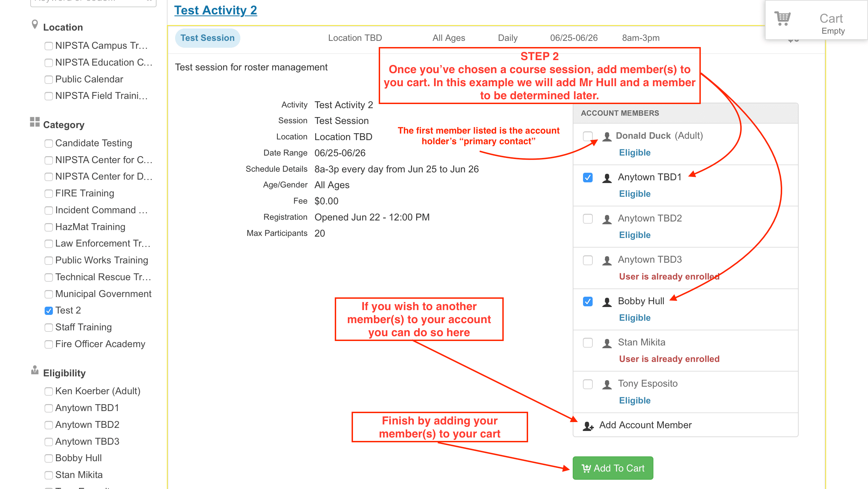Image resolution: width=868 pixels, height=489 pixels.
Task: Select the Test Session pill tab
Action: (x=207, y=38)
